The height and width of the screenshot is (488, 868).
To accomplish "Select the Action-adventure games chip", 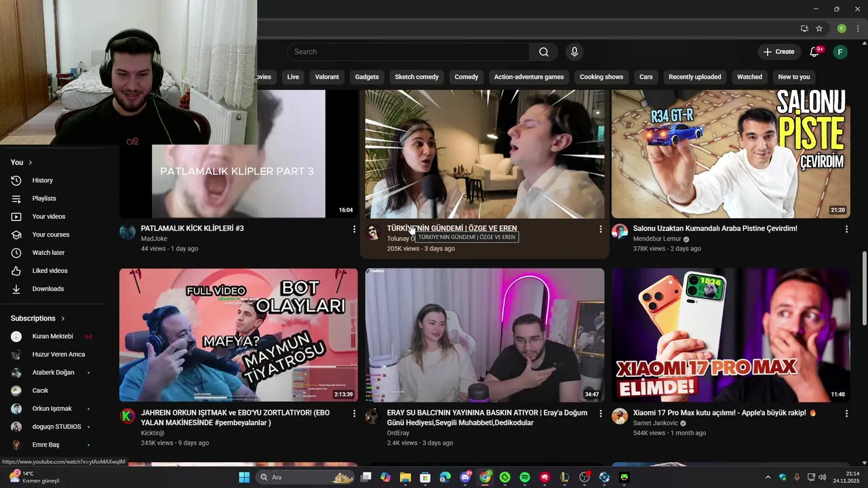I will (529, 77).
